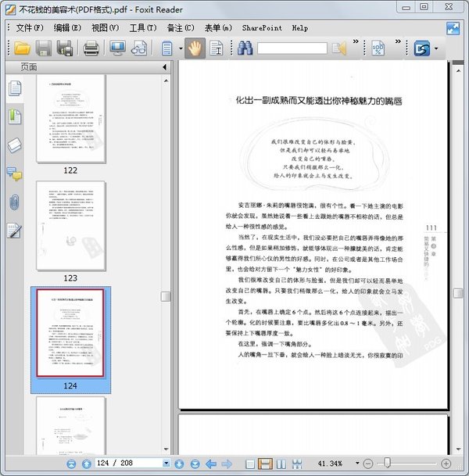
Task: Select the page 122 thumbnail
Action: [x=71, y=119]
